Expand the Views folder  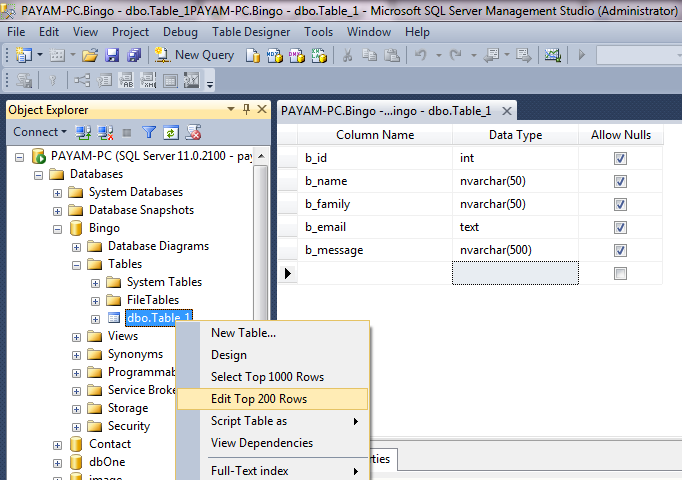pos(77,337)
